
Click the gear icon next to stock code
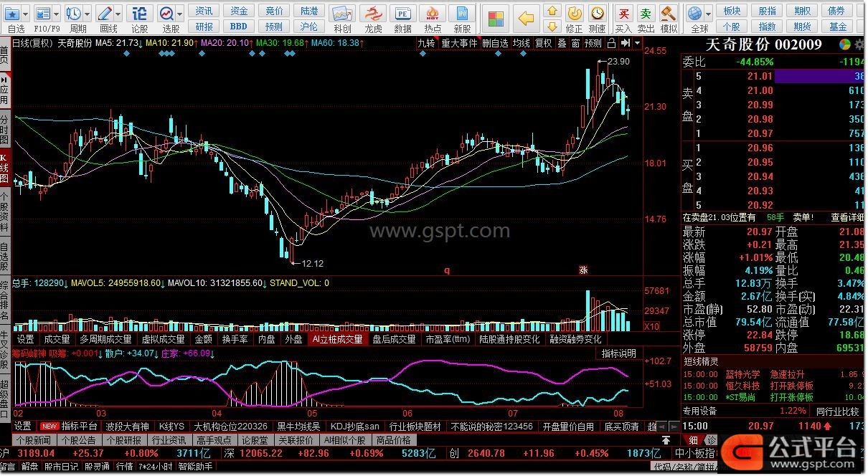pos(859,44)
